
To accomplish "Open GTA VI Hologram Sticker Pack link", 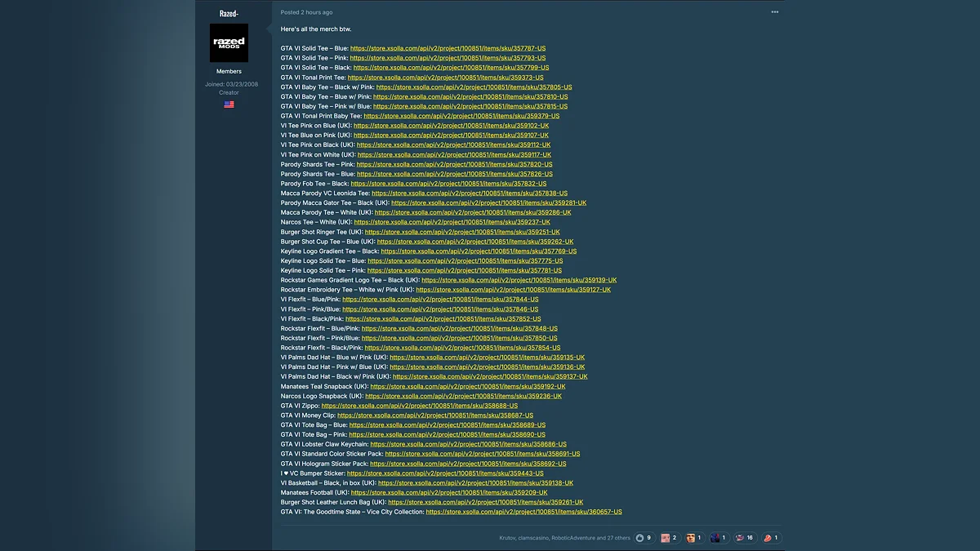I will point(468,464).
